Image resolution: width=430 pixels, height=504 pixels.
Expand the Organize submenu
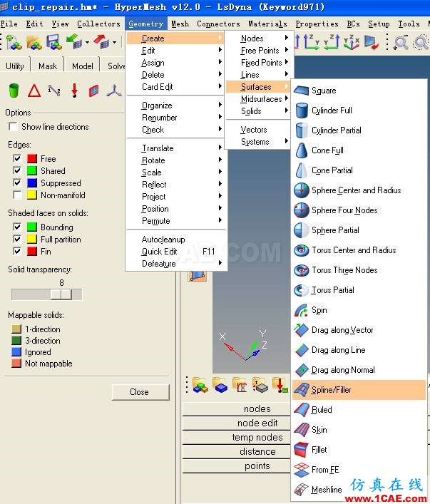pyautogui.click(x=175, y=106)
